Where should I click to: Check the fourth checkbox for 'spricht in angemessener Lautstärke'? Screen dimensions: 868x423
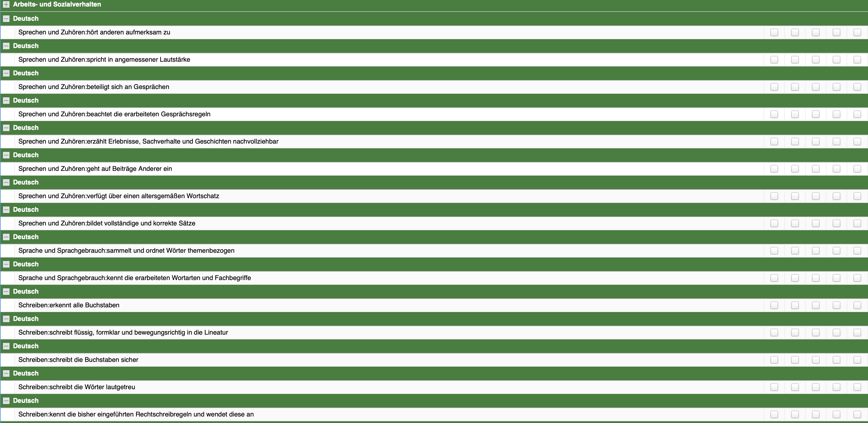836,60
